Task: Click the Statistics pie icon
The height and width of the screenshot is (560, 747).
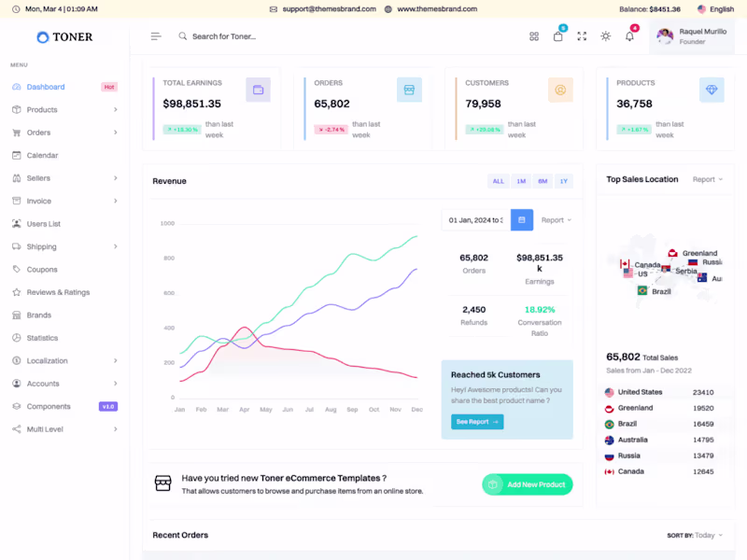Action: coord(17,338)
